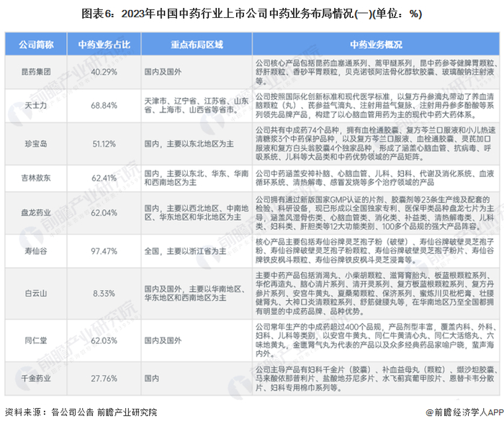This screenshot has height=426, width=504.
Task: Click region cell '国内及国外，主要以华南地区'
Action: (x=195, y=294)
